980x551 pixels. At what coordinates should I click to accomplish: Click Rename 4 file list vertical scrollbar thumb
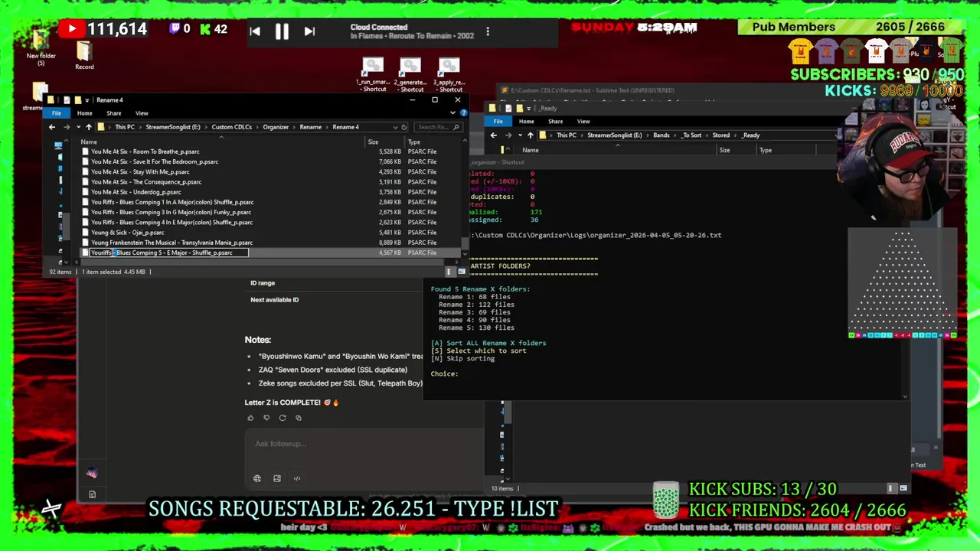pos(465,245)
